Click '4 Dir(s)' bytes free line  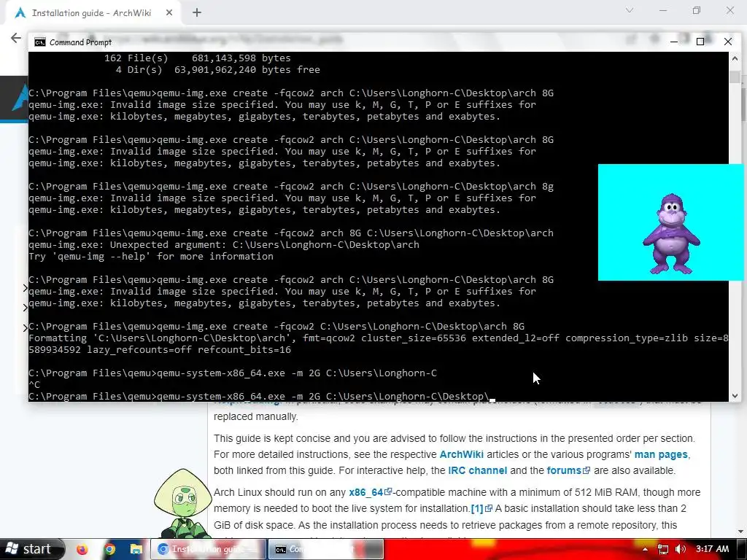217,70
